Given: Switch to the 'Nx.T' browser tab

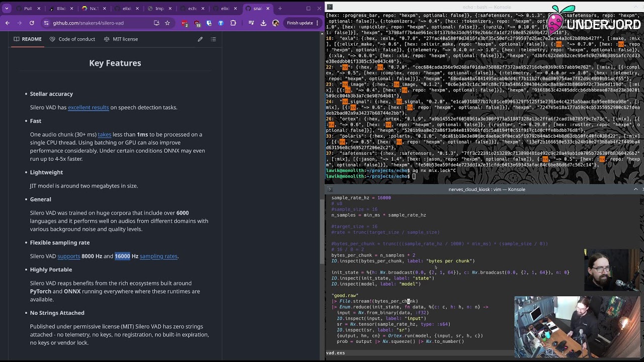Looking at the screenshot, I should pyautogui.click(x=93, y=9).
